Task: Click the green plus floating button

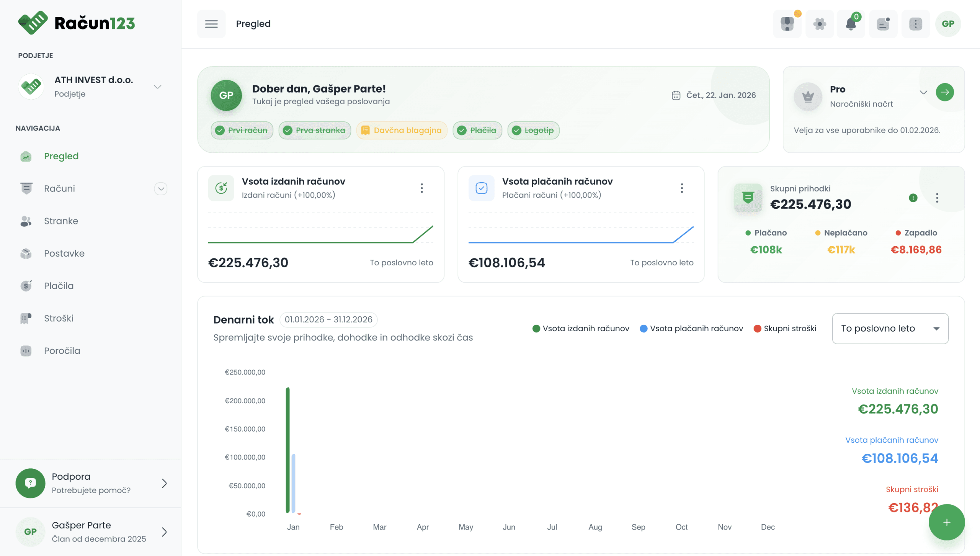Action: pos(946,522)
